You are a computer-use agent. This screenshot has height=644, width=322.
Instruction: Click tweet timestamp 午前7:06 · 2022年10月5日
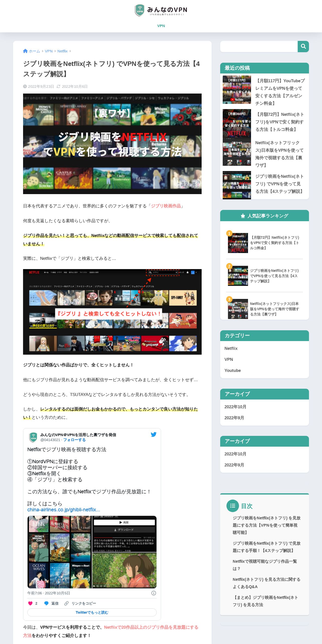click(49, 593)
